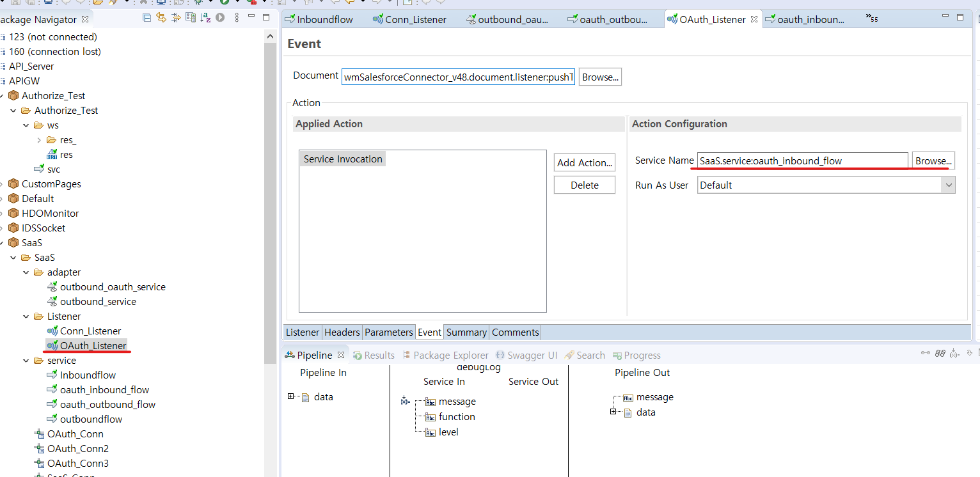Close the OAuth_Listener editor tab
980x477 pixels.
point(754,20)
